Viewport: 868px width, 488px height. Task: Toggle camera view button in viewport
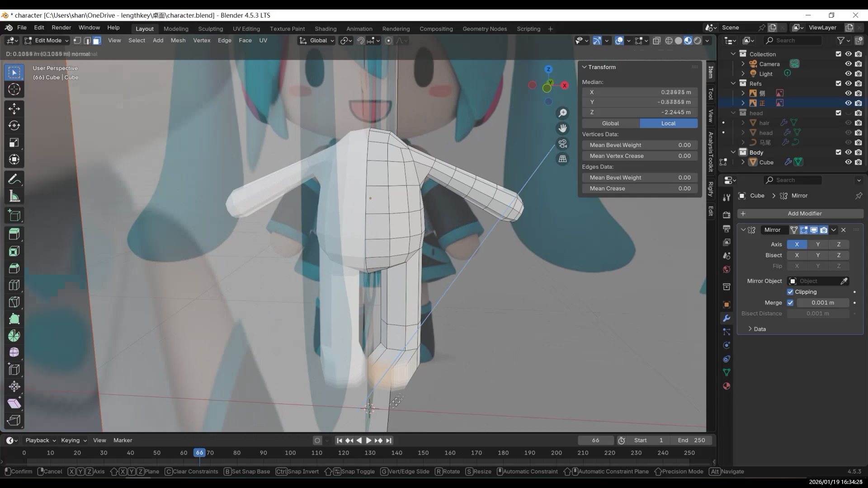tap(562, 144)
